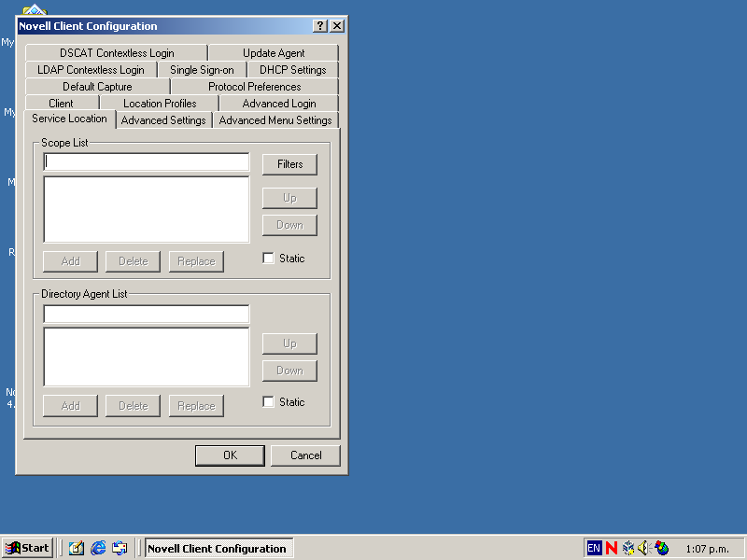
Task: Select the Single Sign-on tab
Action: [202, 69]
